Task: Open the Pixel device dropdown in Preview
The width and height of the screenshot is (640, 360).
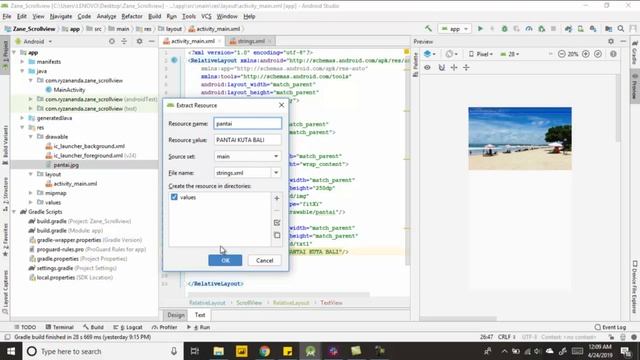Action: 481,54
